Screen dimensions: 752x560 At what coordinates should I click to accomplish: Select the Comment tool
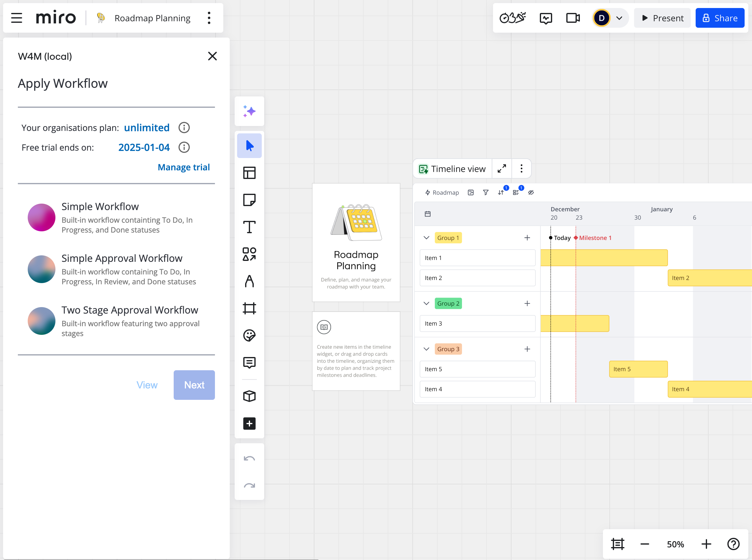tap(250, 362)
